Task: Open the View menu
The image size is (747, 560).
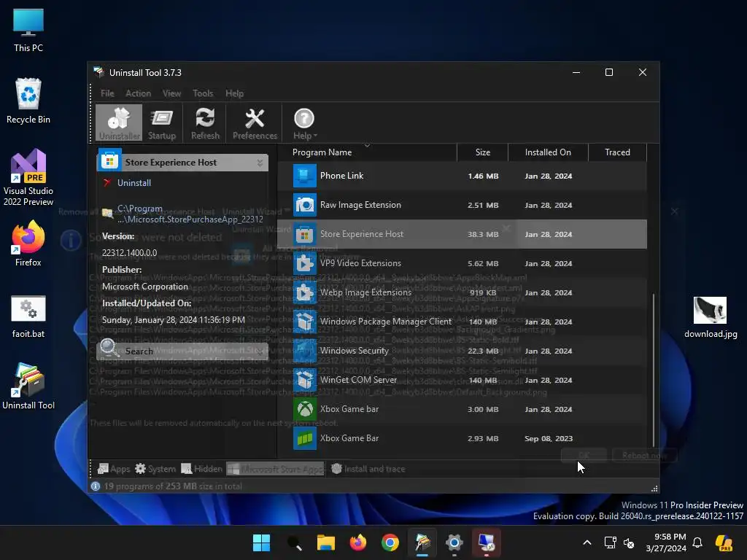Action: pos(171,93)
